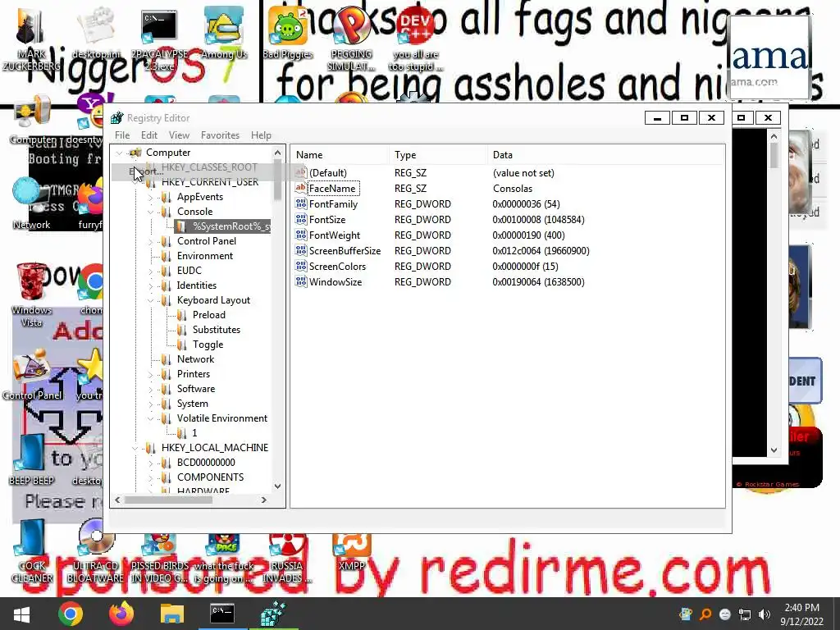
Task: Click the tree's horizontal scroll right arrow
Action: (x=264, y=500)
